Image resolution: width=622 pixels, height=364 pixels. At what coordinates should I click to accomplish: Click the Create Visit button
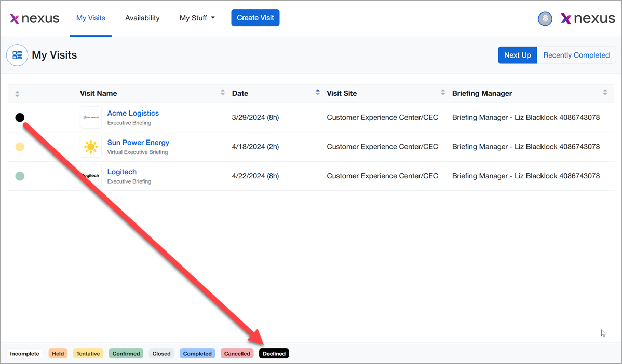(x=255, y=18)
